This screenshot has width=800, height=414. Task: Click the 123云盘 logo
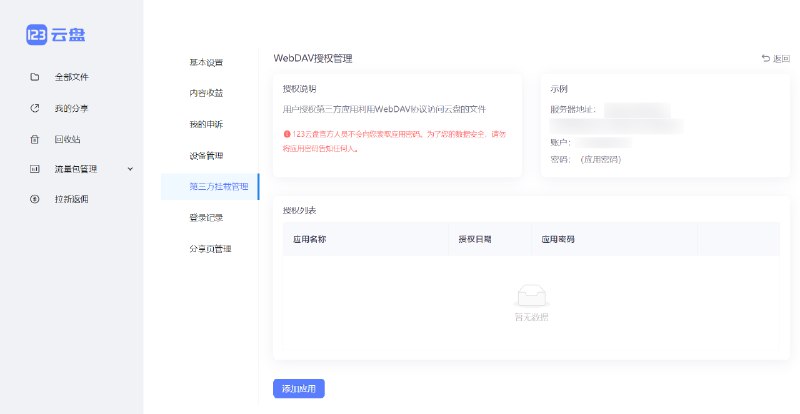[56, 34]
